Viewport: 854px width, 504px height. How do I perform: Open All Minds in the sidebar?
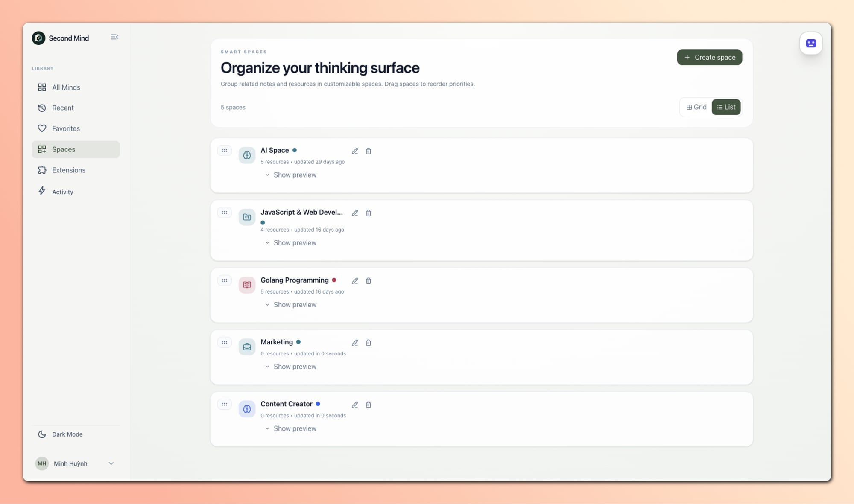click(x=76, y=87)
